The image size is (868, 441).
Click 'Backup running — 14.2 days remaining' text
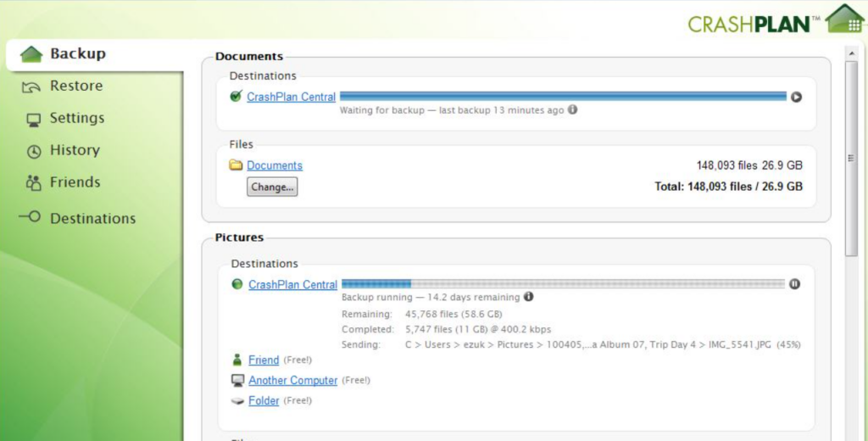click(431, 298)
